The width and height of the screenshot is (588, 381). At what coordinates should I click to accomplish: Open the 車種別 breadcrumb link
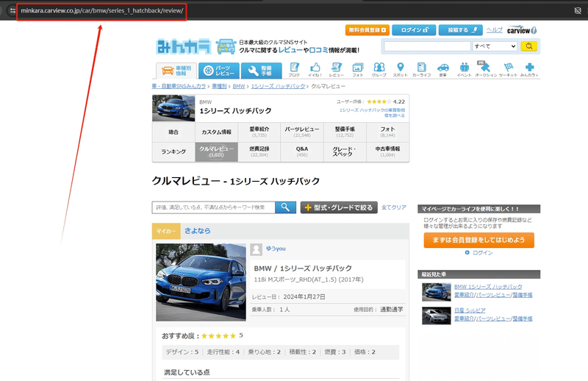pos(219,86)
